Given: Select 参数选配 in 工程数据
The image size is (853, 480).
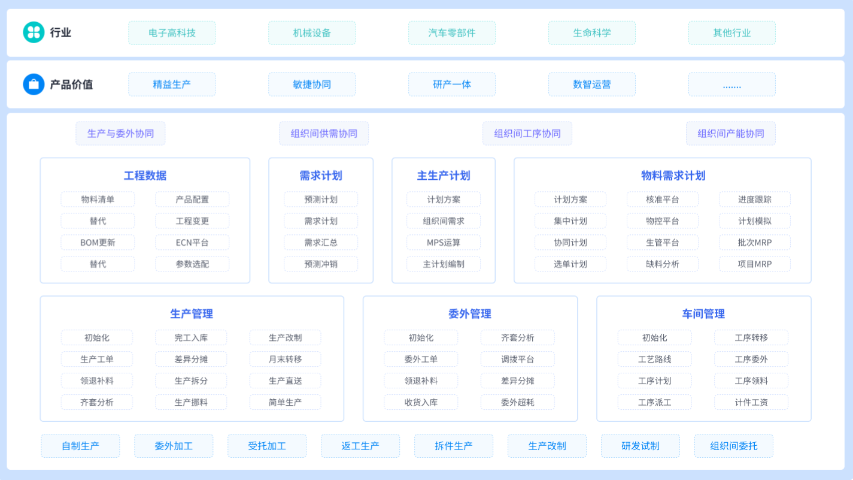Looking at the screenshot, I should [192, 264].
